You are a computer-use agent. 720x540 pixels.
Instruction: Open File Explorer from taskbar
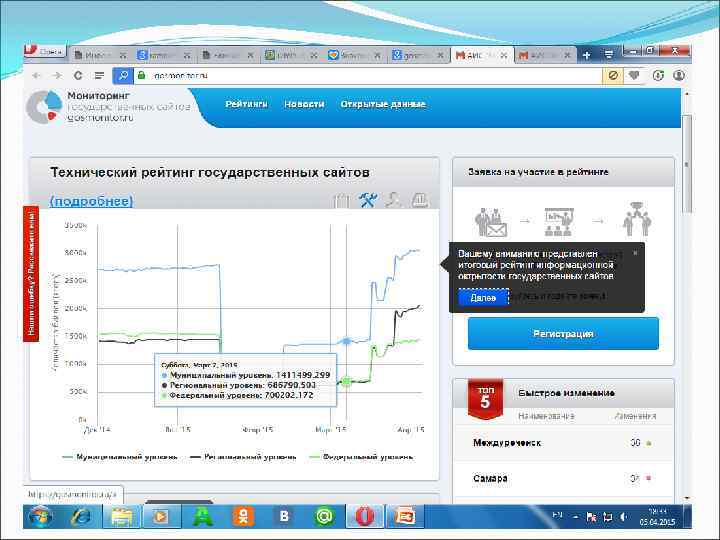[x=121, y=517]
